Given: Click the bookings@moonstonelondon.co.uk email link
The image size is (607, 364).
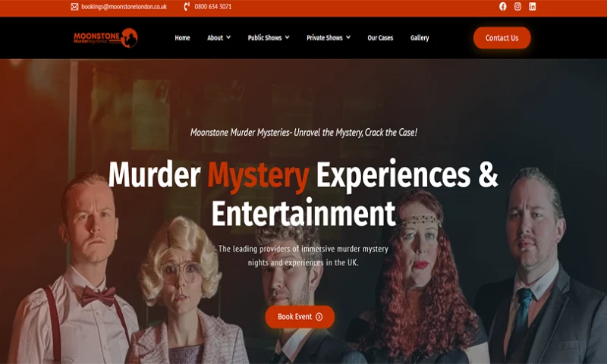Looking at the screenshot, I should point(124,7).
